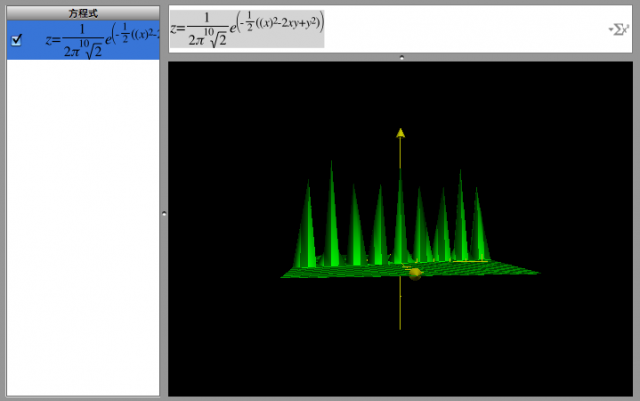The height and width of the screenshot is (401, 640).
Task: Select the z= equation row in the list
Action: [83, 40]
